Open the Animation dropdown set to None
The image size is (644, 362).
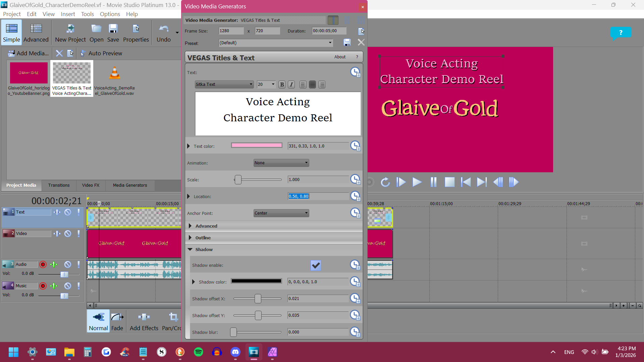[x=281, y=163]
